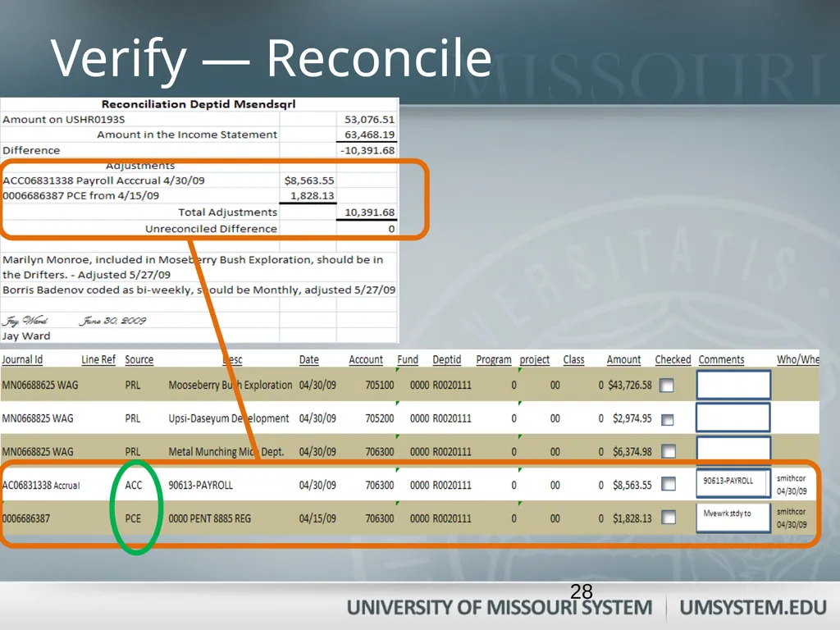Check the box for $2,974.95 row
840x630 pixels.
click(x=667, y=419)
